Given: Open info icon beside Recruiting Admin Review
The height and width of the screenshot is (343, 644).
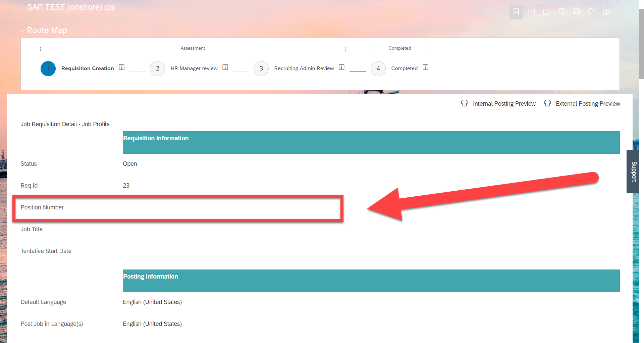Looking at the screenshot, I should (x=342, y=67).
